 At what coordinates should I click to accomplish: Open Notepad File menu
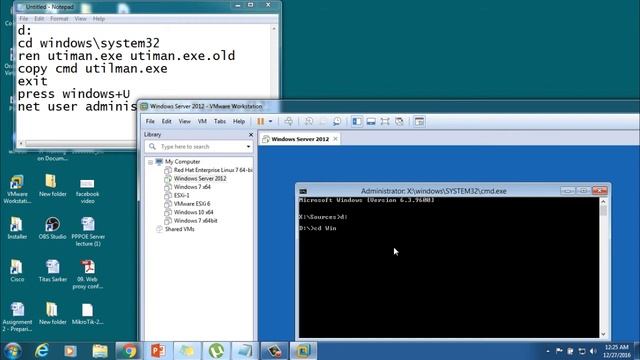24,19
